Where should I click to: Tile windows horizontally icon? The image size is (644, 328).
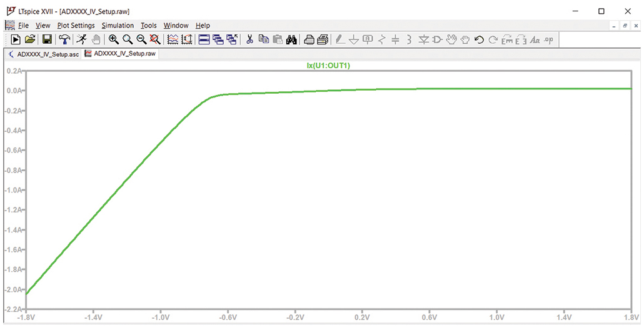point(204,39)
